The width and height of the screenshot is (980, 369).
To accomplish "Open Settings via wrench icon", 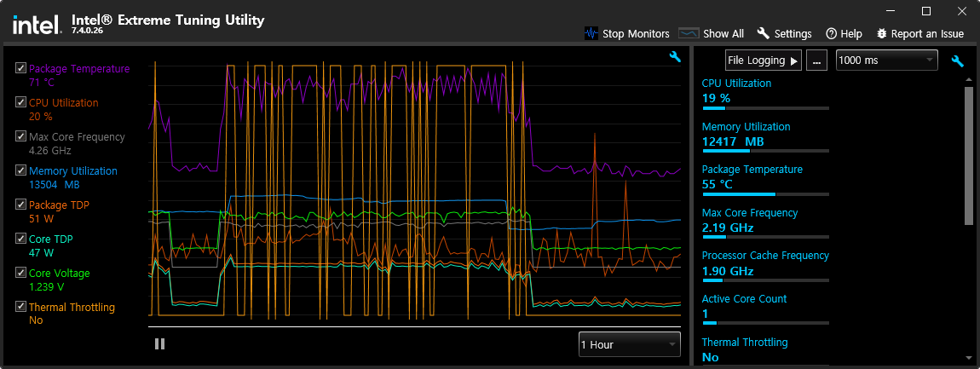I will pyautogui.click(x=763, y=33).
